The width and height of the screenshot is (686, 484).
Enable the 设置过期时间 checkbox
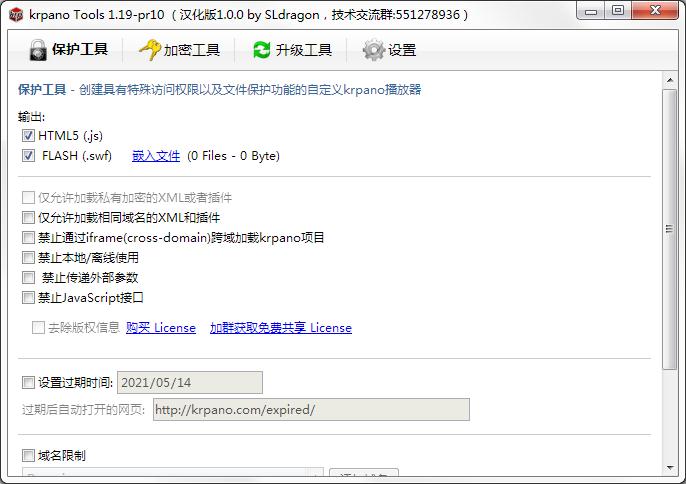coord(28,382)
